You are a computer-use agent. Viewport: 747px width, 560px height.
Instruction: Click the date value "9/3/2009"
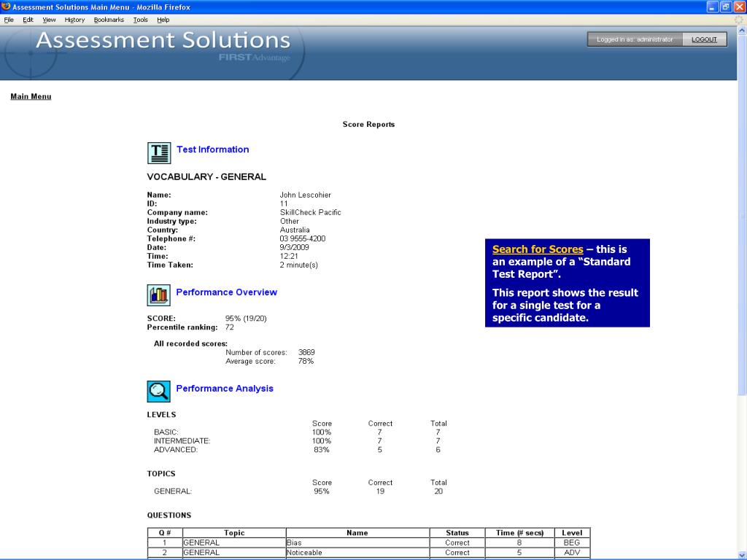(295, 248)
